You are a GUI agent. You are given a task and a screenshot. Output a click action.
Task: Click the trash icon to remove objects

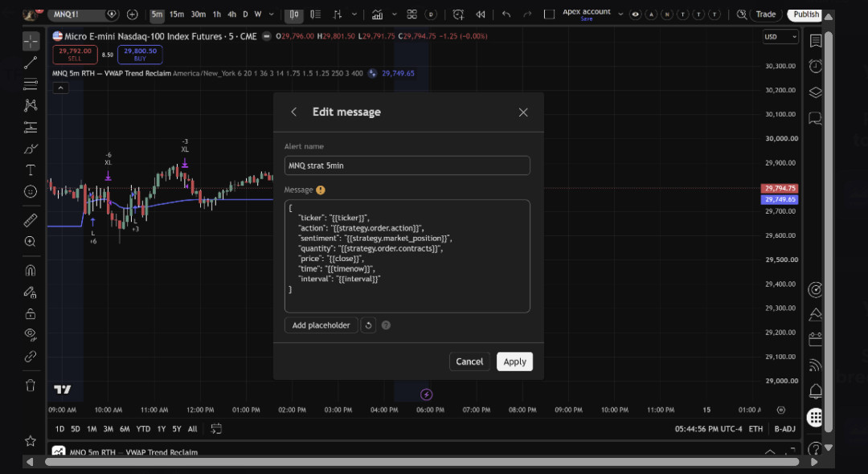pyautogui.click(x=31, y=386)
